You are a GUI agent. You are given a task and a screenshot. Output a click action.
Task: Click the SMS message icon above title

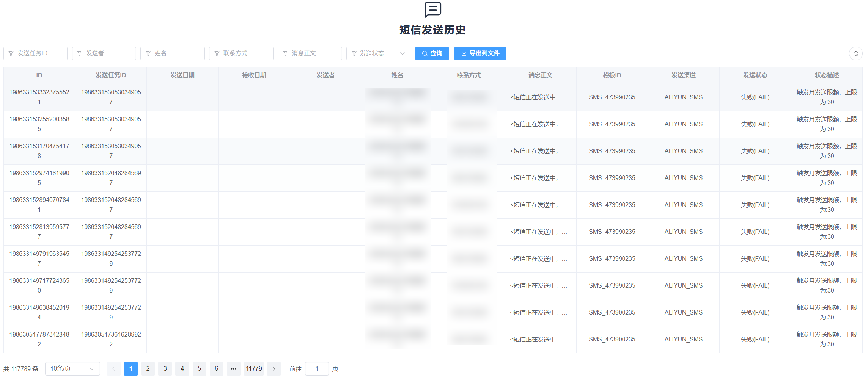pyautogui.click(x=432, y=9)
